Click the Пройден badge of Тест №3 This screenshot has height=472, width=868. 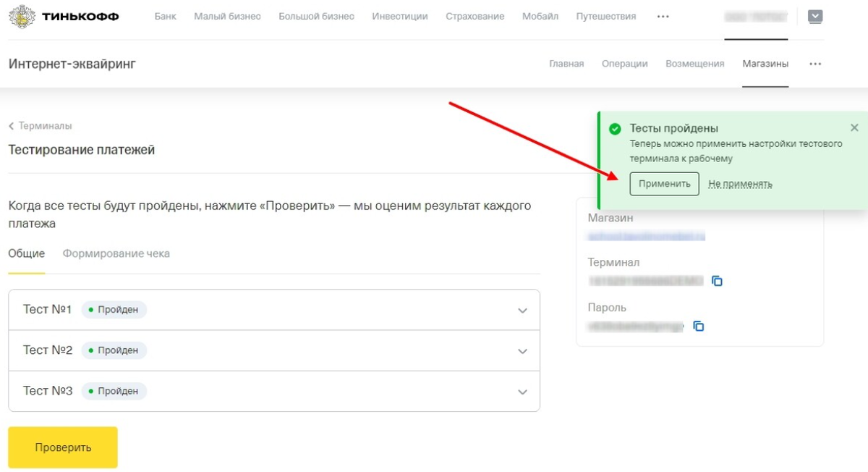[x=114, y=391]
